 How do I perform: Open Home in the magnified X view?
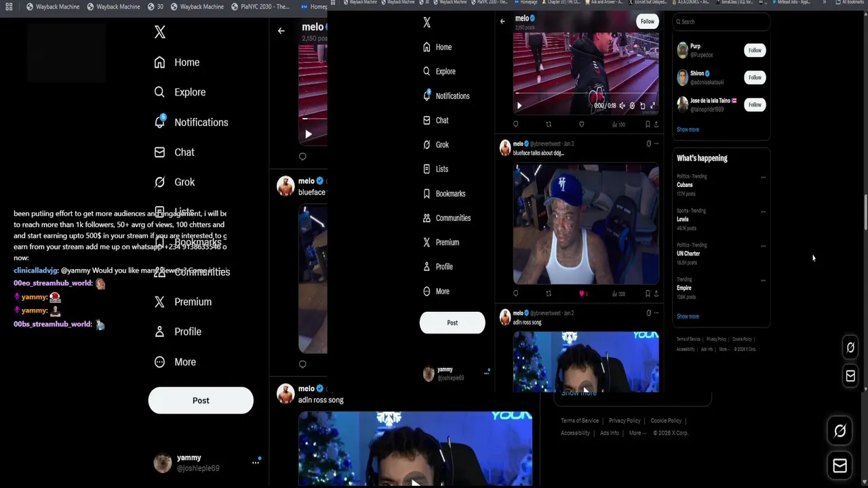pyautogui.click(x=177, y=62)
